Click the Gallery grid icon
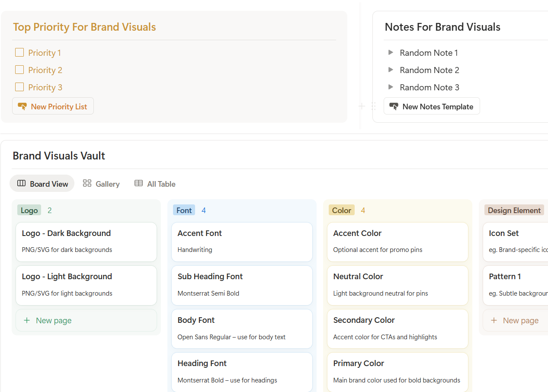Viewport: 548px width, 392px height. click(87, 183)
